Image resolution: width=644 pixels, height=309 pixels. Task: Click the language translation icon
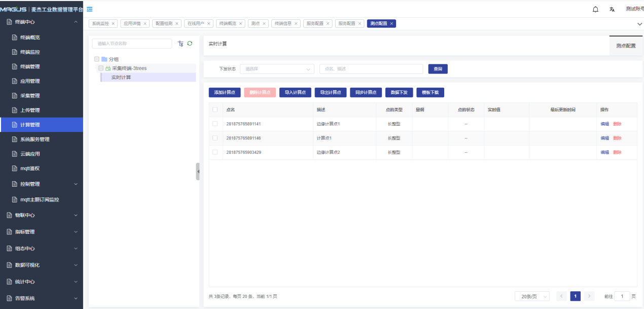click(x=612, y=9)
